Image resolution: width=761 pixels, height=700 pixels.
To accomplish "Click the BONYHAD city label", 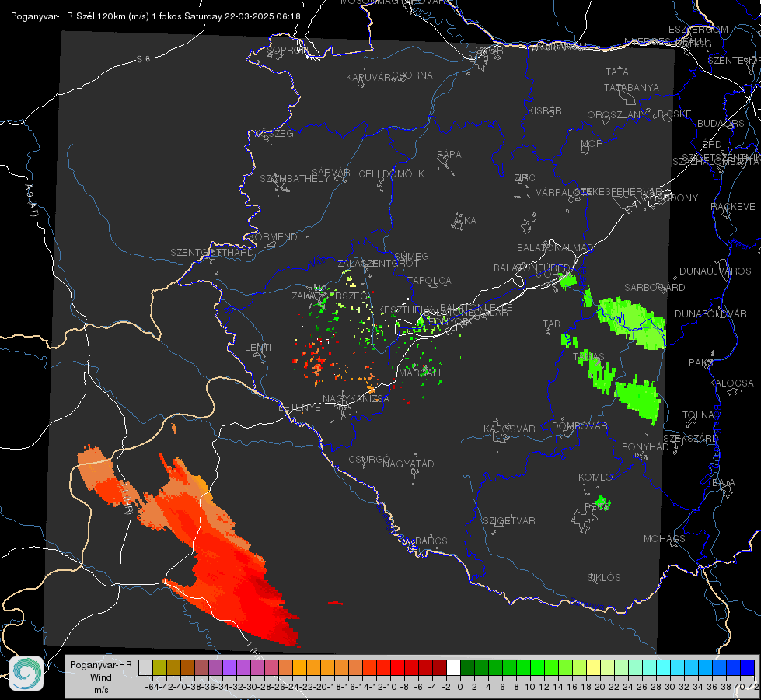I will [645, 447].
